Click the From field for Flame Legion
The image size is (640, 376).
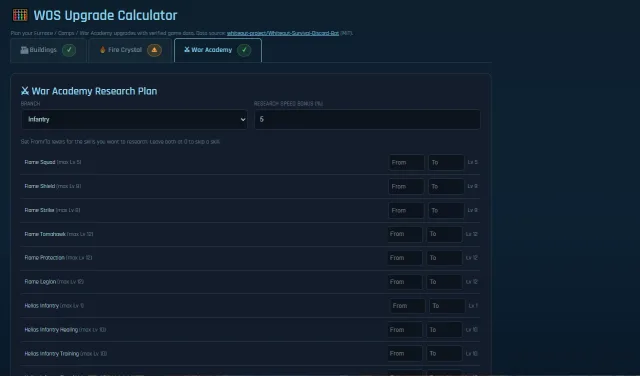tap(405, 282)
